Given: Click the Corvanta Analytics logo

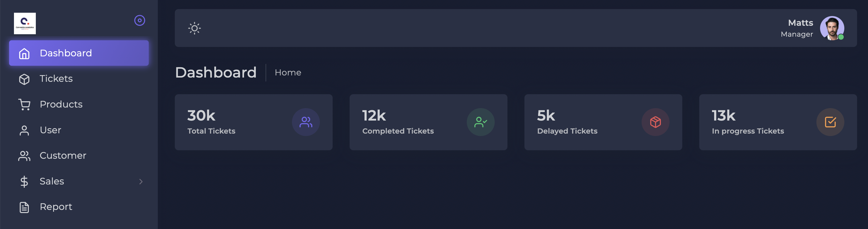Looking at the screenshot, I should coord(25,23).
